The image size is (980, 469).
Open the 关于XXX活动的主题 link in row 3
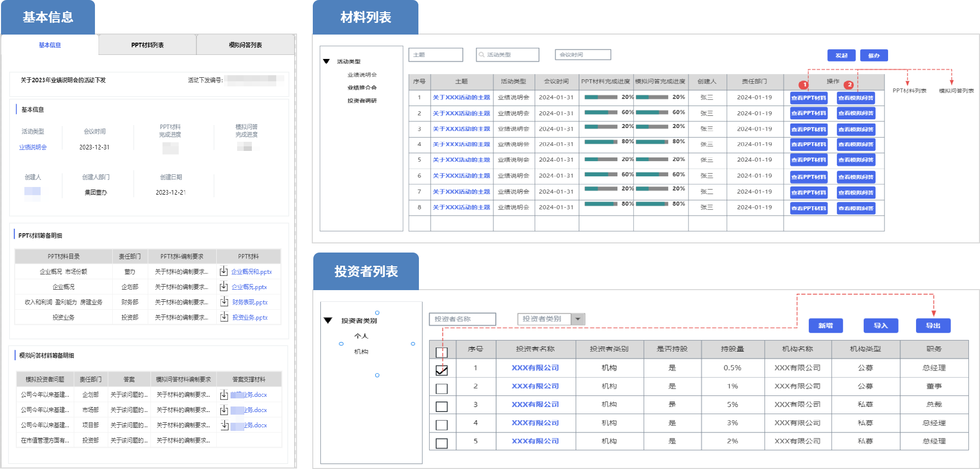coord(462,129)
